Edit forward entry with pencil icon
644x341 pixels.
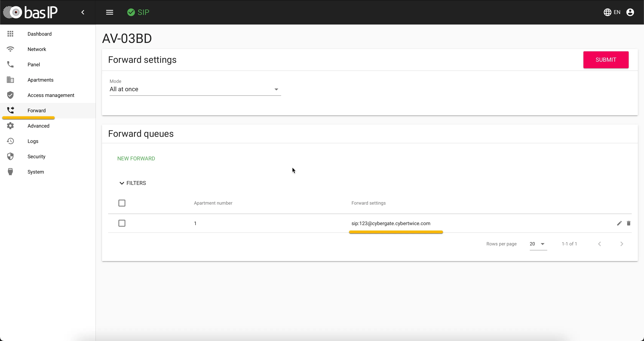pos(619,223)
